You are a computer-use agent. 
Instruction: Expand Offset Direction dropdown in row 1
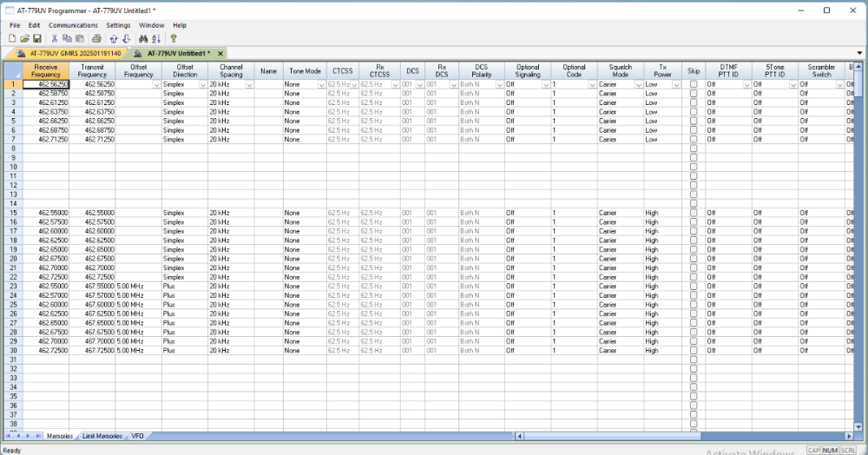point(202,85)
